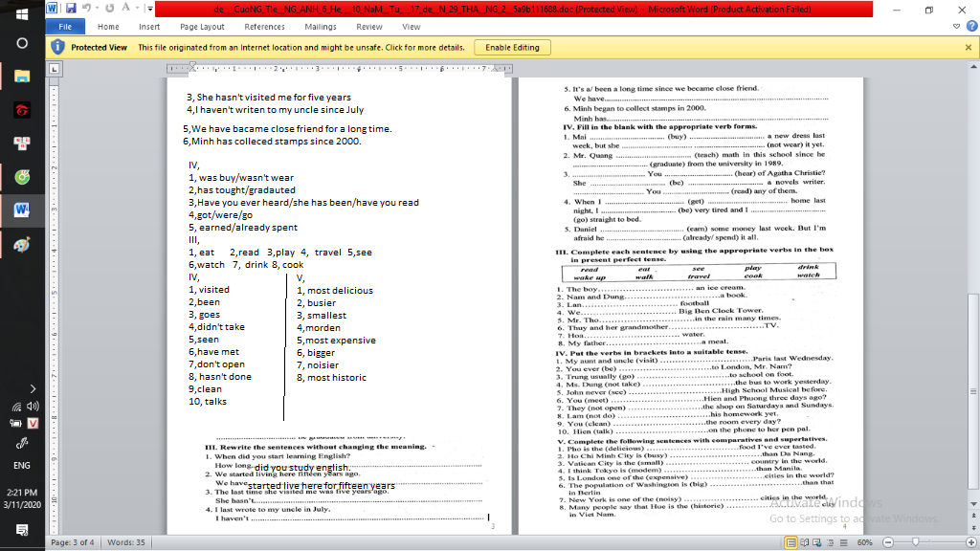Click the vertical scrollbar up arrow
Image resolution: width=980 pixels, height=551 pixels.
click(x=973, y=66)
